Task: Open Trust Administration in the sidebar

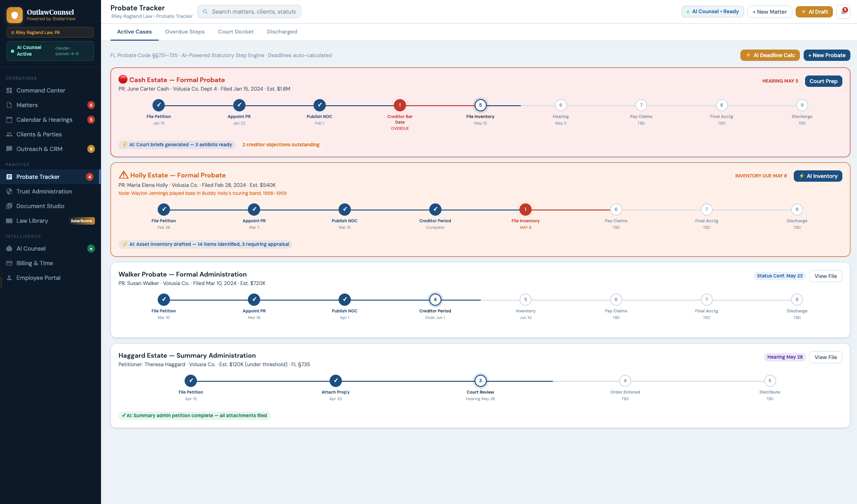Action: [x=44, y=192]
